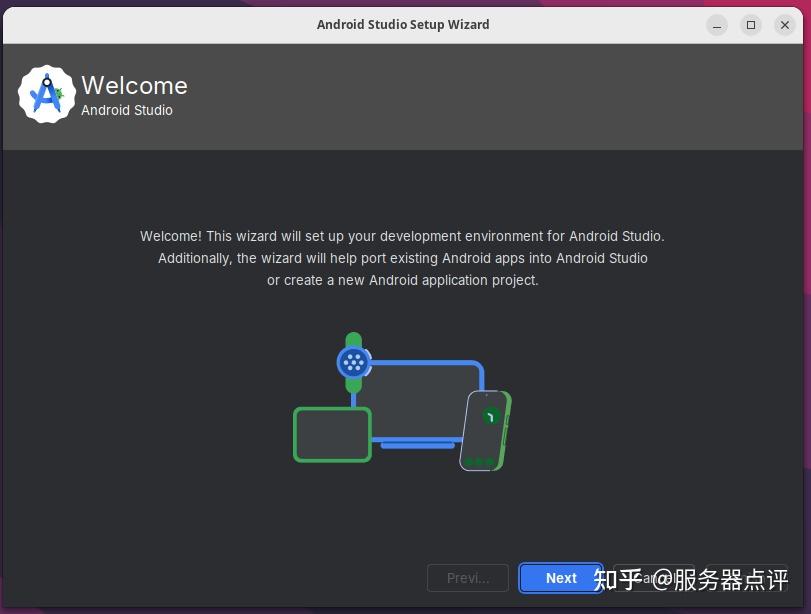Screen dimensions: 811x614
Task: Click the Android Studio Setup Wizard title bar
Action: click(x=403, y=24)
